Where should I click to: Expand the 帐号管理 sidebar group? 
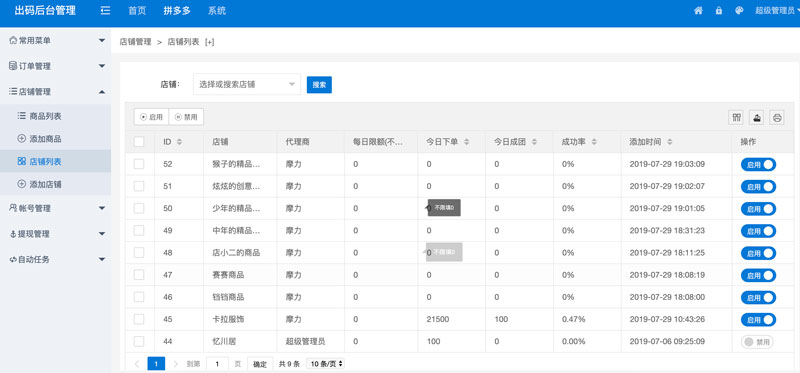(55, 208)
